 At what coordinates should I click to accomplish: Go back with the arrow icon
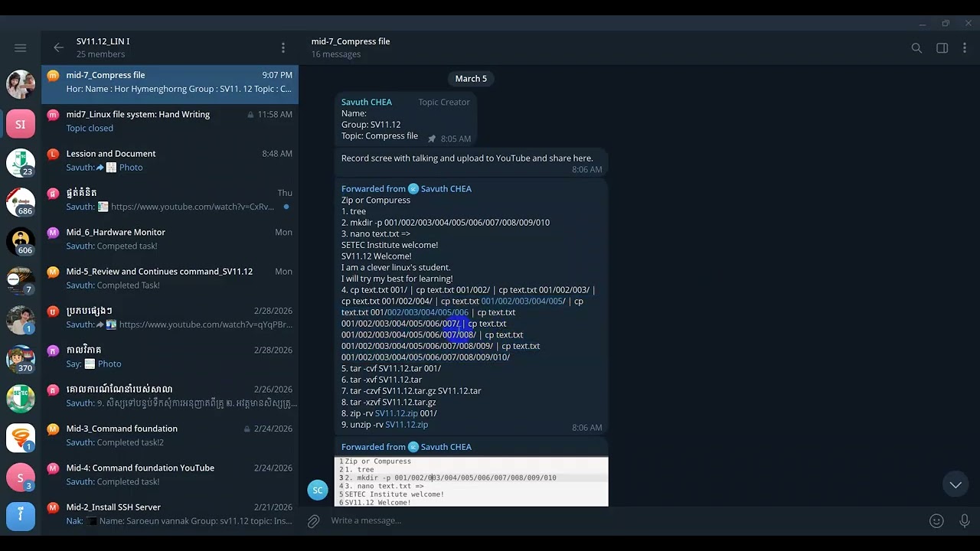click(59, 47)
